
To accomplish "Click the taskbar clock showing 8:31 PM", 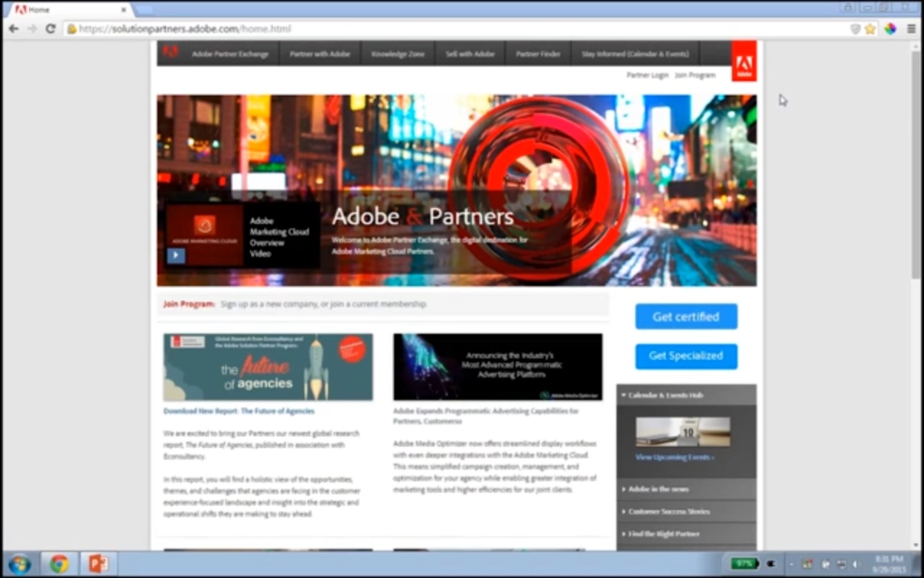I will 889,564.
